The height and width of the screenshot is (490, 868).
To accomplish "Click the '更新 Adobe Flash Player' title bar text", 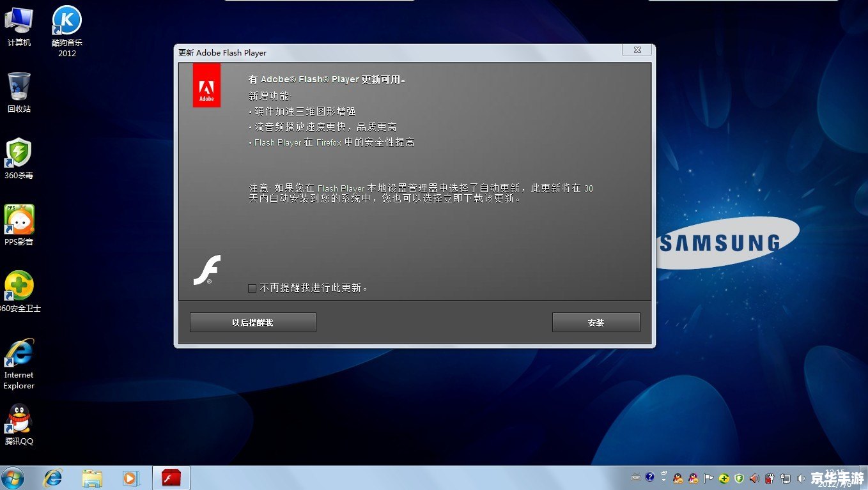I will tap(222, 53).
